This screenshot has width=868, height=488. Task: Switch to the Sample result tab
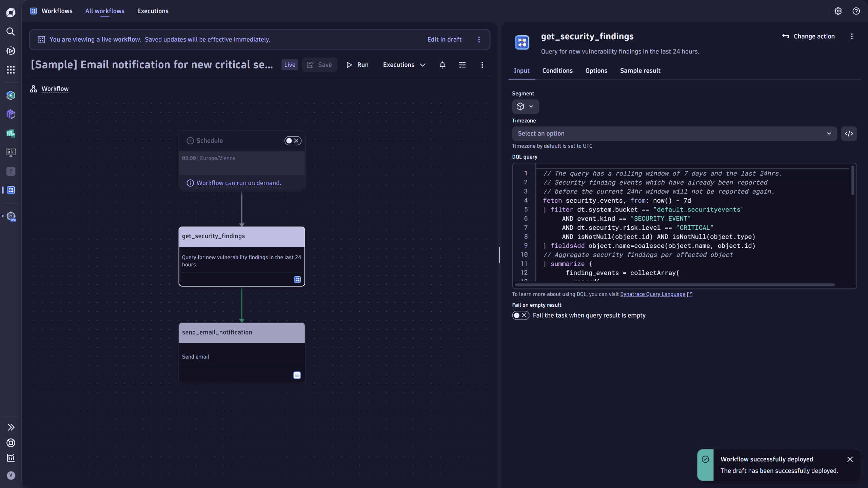click(640, 70)
